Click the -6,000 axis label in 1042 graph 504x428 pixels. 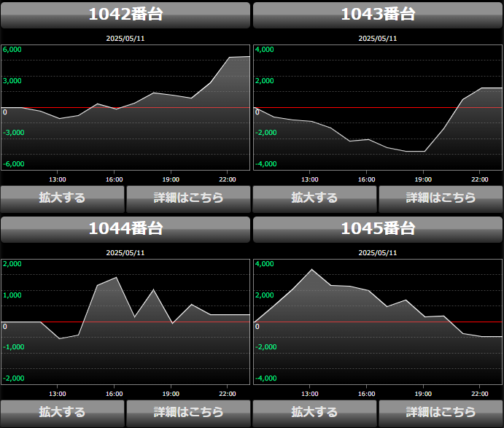[x=14, y=164]
